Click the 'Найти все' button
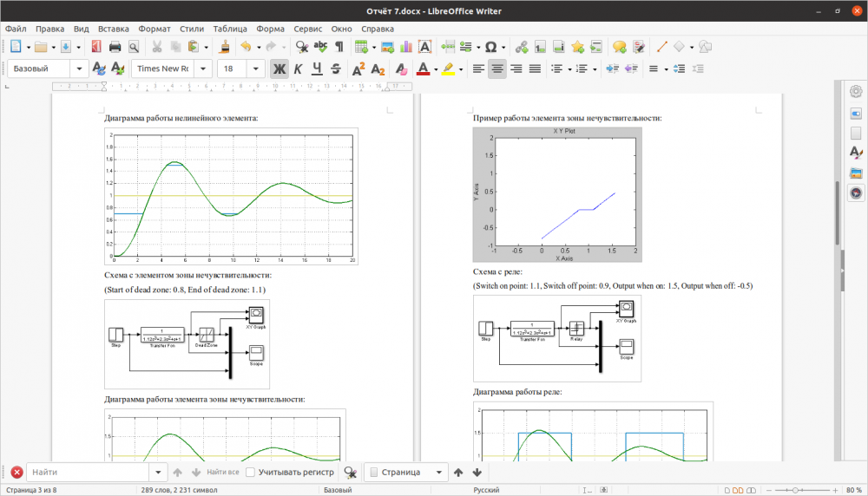Image resolution: width=868 pixels, height=496 pixels. (x=223, y=473)
